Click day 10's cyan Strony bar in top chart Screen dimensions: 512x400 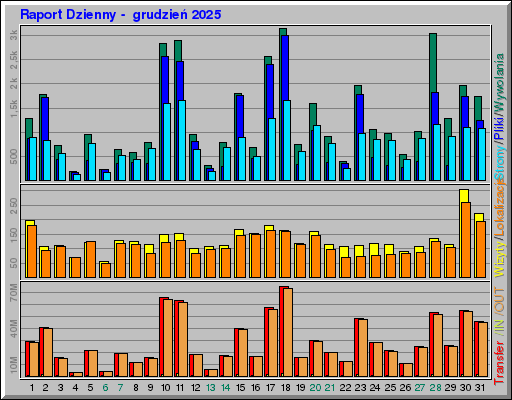[x=167, y=142]
